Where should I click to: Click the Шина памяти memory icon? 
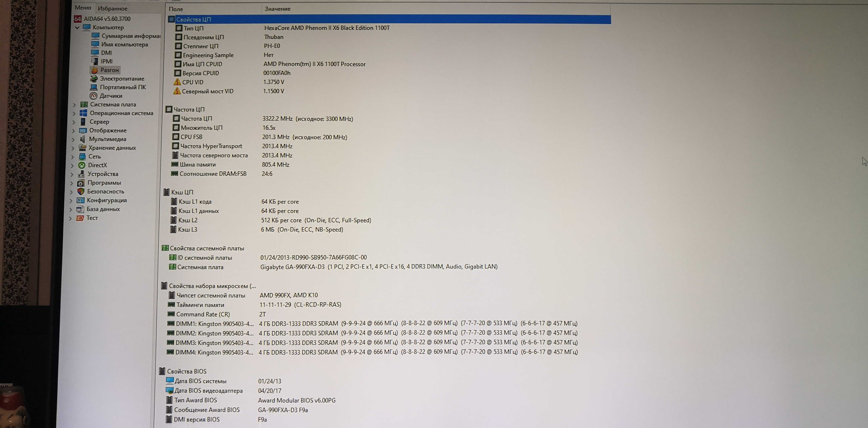tap(175, 164)
